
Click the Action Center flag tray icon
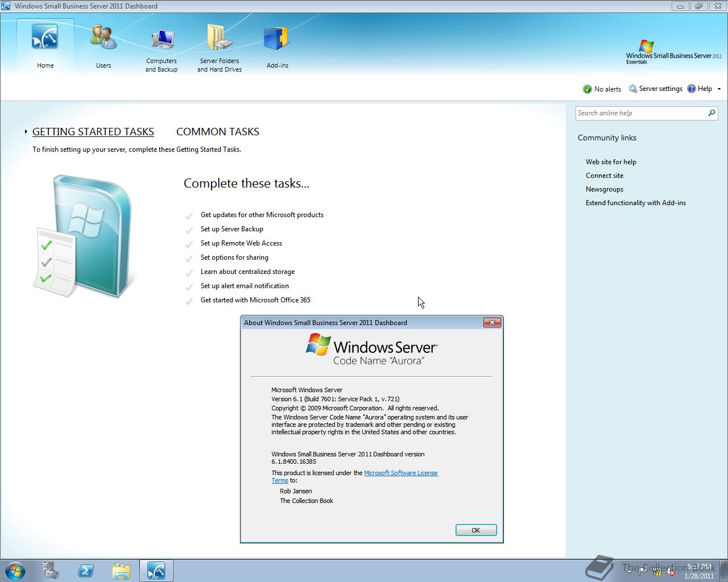(643, 571)
